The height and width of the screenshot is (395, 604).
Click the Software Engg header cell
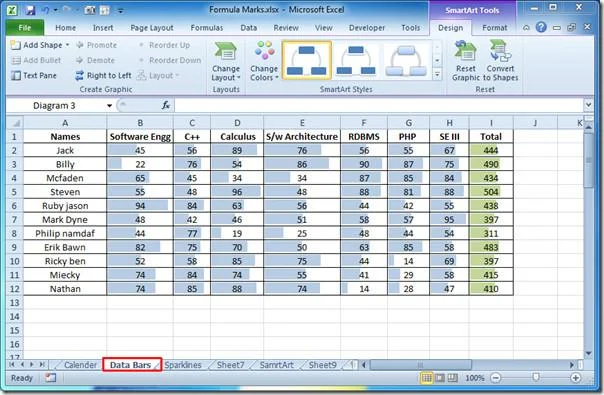(x=140, y=137)
